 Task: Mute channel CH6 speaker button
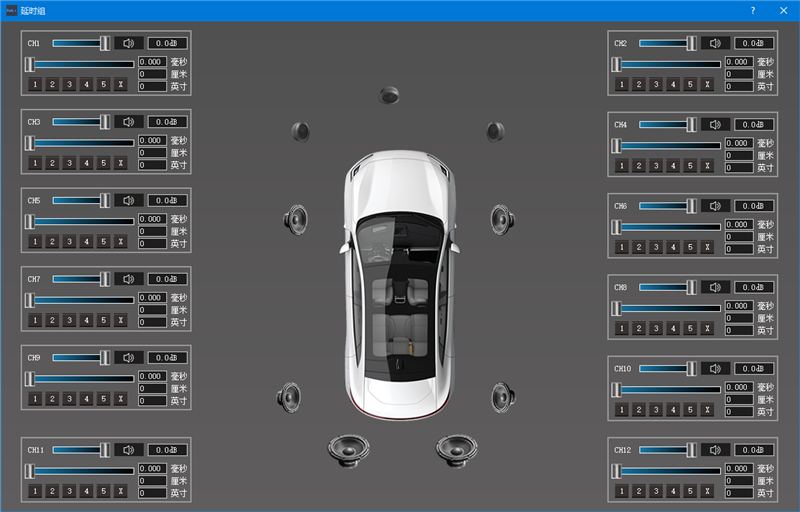tap(716, 206)
